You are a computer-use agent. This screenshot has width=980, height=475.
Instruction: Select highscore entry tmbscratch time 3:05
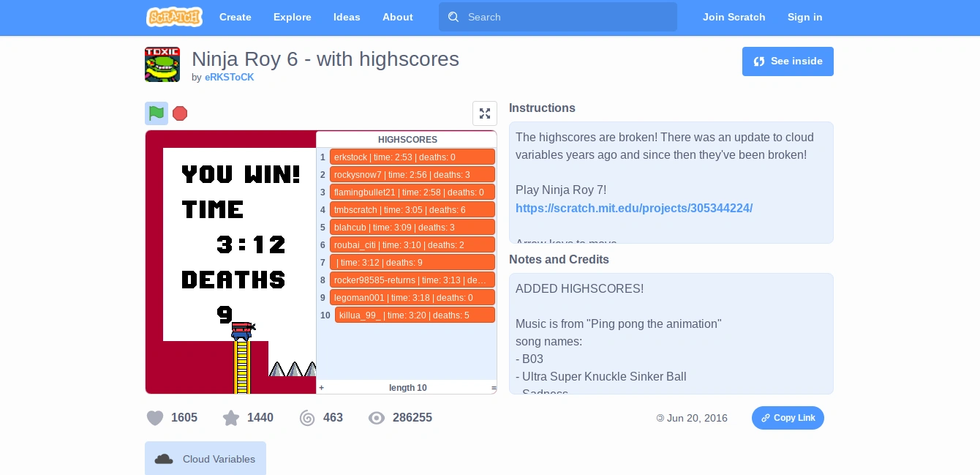tap(412, 210)
